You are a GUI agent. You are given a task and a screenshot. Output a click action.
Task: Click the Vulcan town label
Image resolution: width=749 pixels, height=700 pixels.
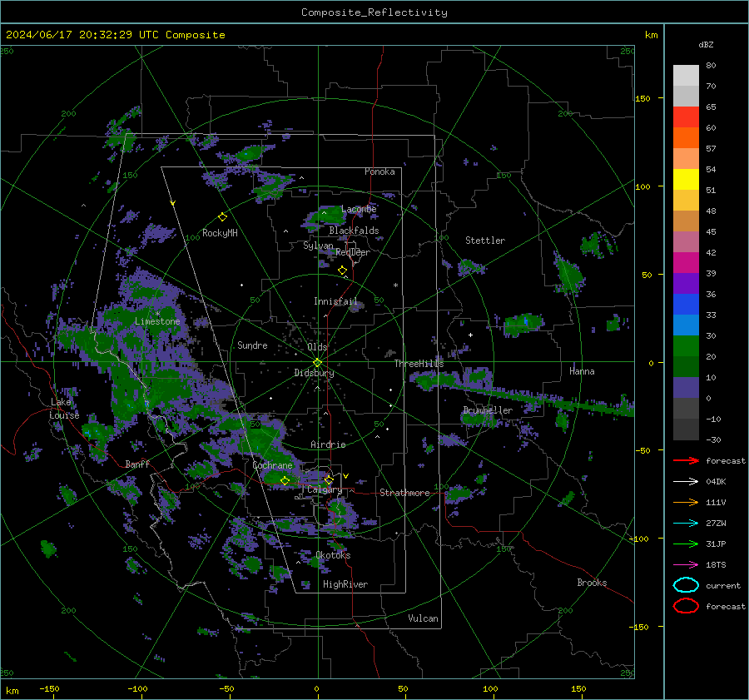tap(423, 618)
